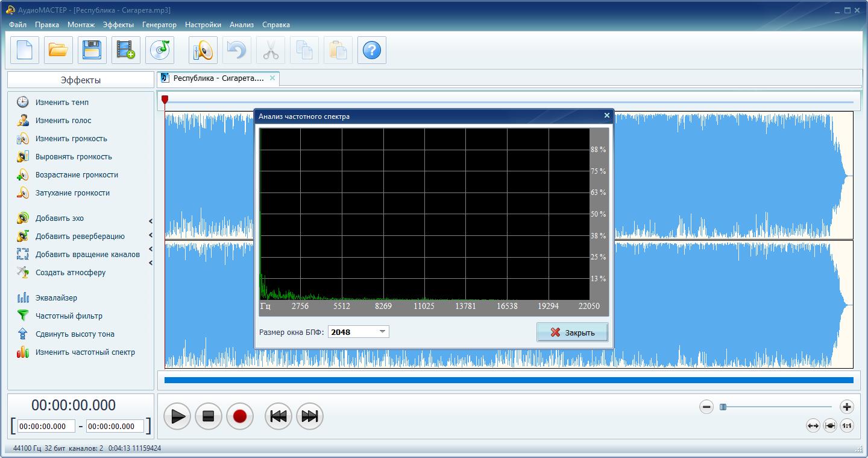The width and height of the screenshot is (868, 458).
Task: Select Частотный фильтр effect
Action: 69,316
